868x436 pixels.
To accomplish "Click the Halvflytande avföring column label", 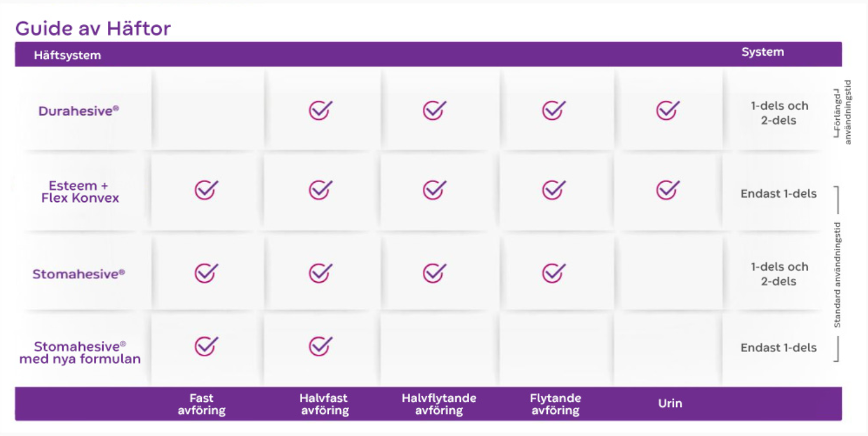I will pos(439,404).
